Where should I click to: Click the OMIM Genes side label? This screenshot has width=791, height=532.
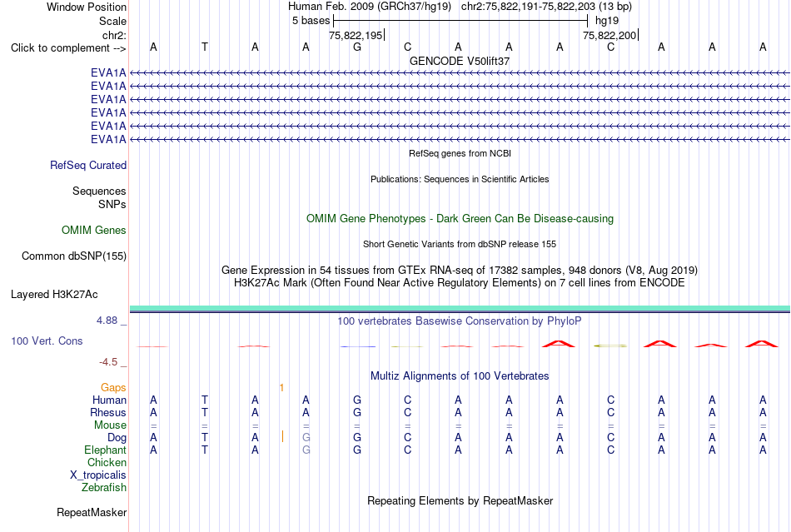pyautogui.click(x=94, y=231)
